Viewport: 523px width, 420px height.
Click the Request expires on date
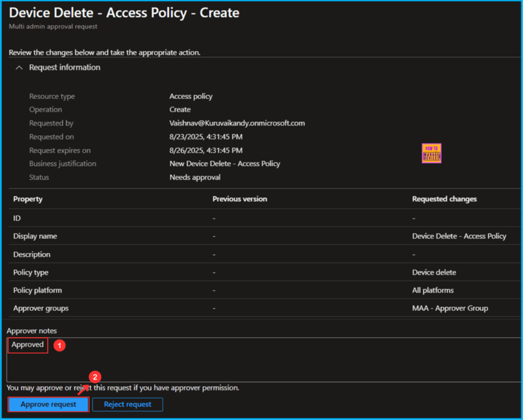205,150
